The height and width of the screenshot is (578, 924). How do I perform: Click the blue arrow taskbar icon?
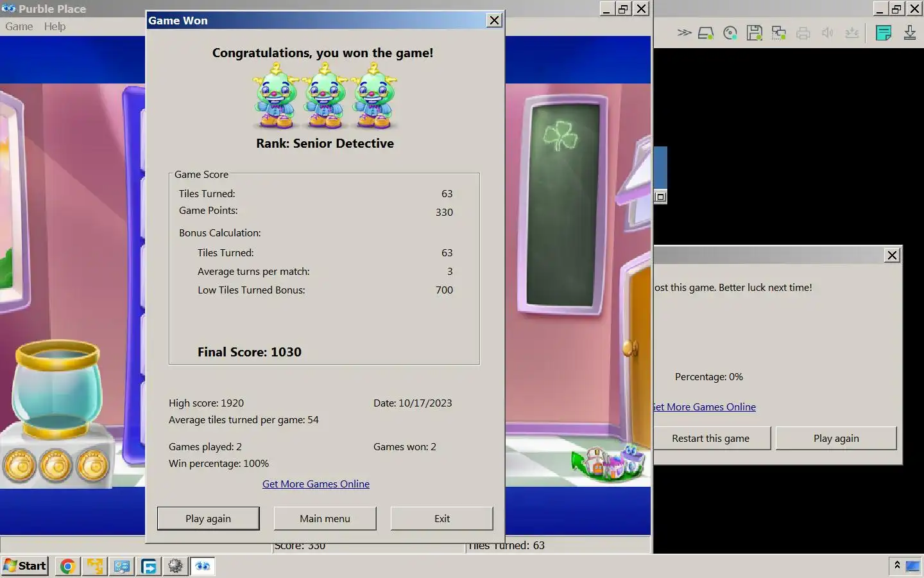point(149,566)
